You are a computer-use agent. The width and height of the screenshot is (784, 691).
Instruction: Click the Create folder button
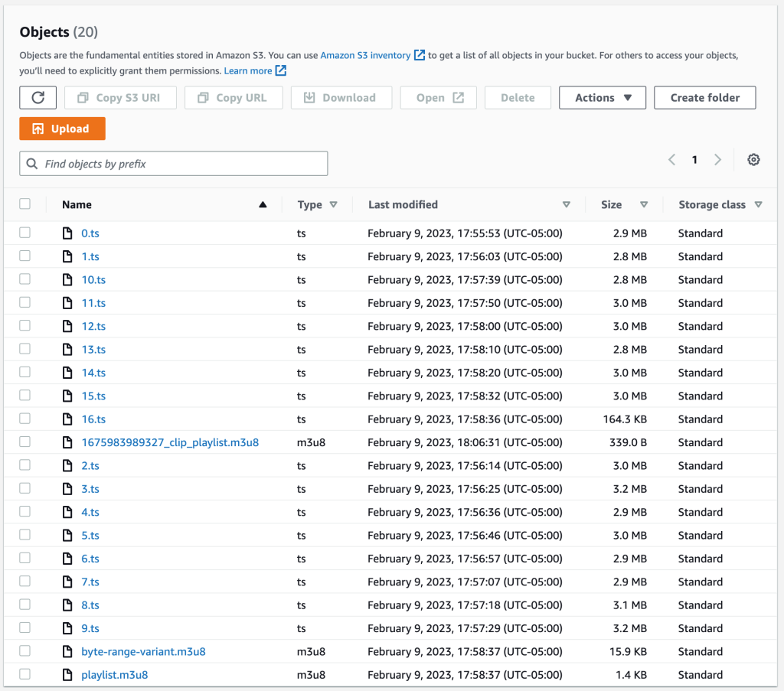pyautogui.click(x=705, y=97)
